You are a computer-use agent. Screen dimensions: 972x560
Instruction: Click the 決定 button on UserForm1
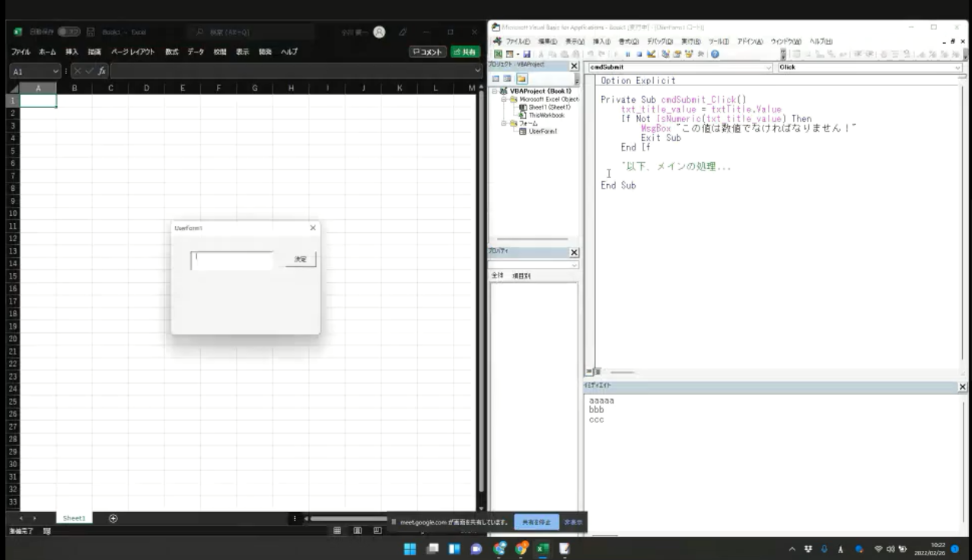tap(301, 259)
